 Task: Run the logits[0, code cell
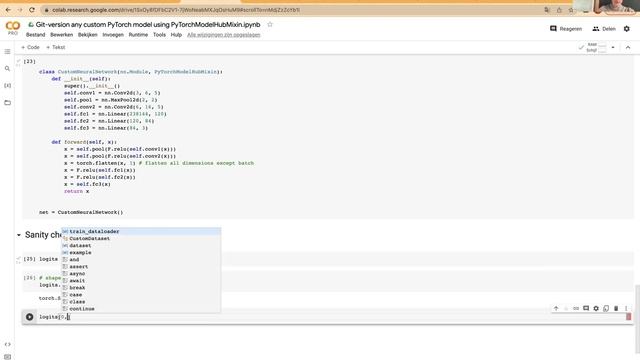[29, 317]
